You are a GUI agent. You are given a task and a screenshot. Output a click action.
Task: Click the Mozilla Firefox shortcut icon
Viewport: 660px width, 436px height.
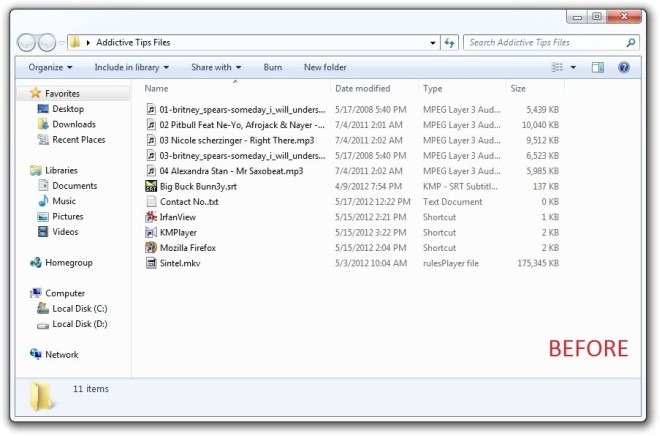(x=151, y=247)
